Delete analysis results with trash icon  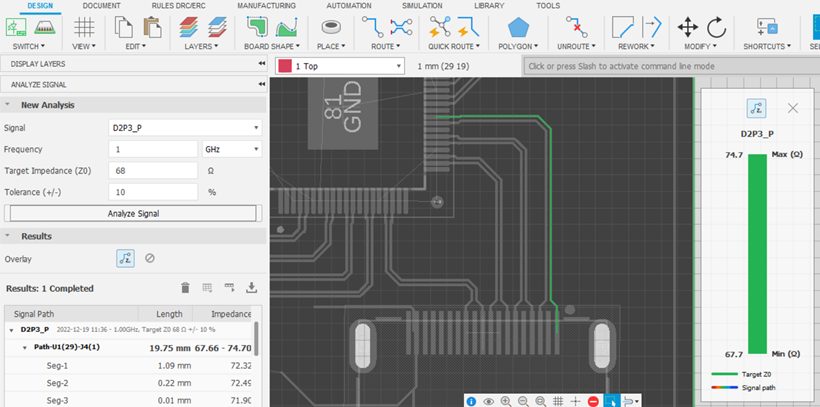pos(184,287)
